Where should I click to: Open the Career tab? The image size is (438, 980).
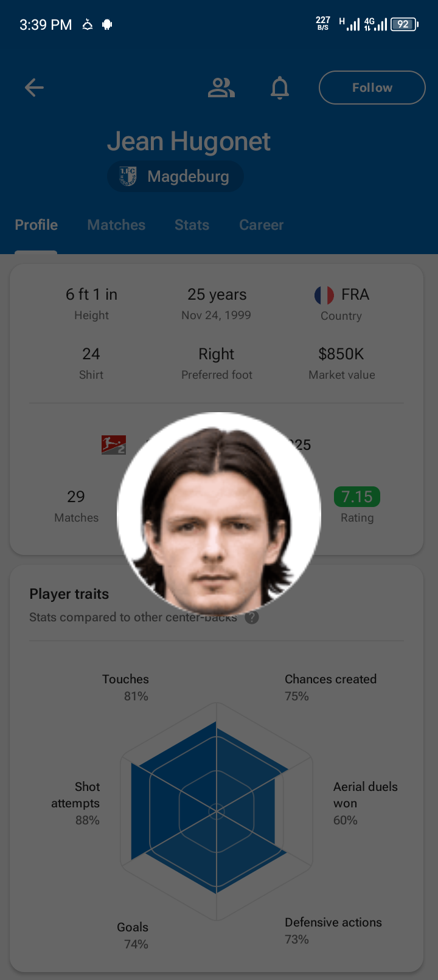261,225
